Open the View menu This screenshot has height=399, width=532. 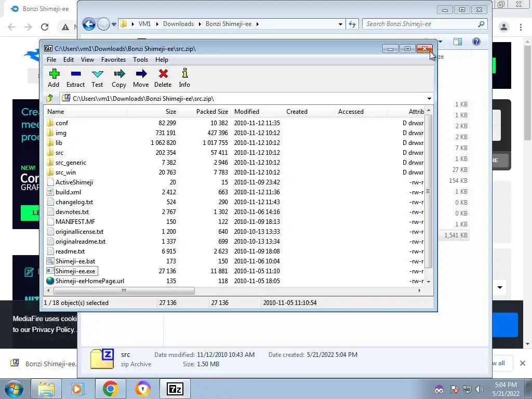click(87, 60)
